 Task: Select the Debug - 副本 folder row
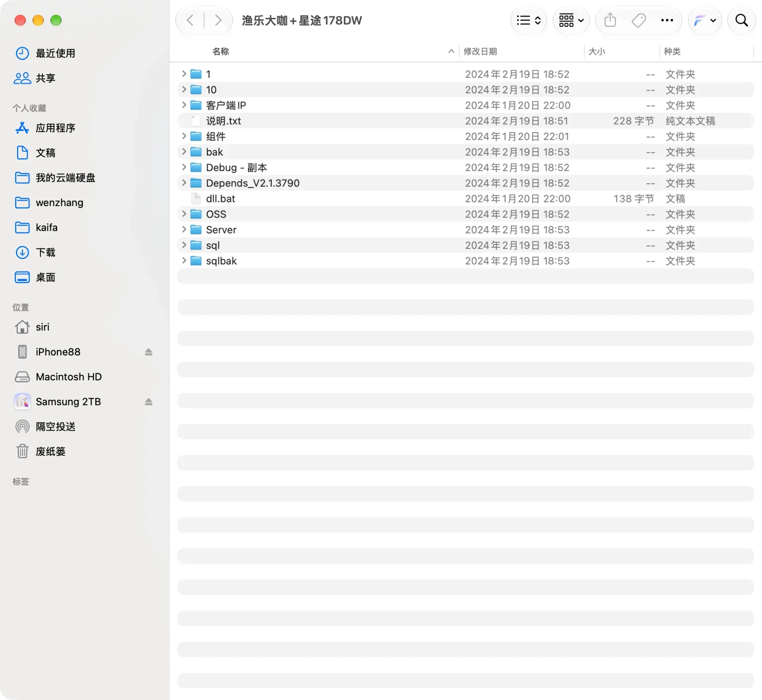[466, 168]
